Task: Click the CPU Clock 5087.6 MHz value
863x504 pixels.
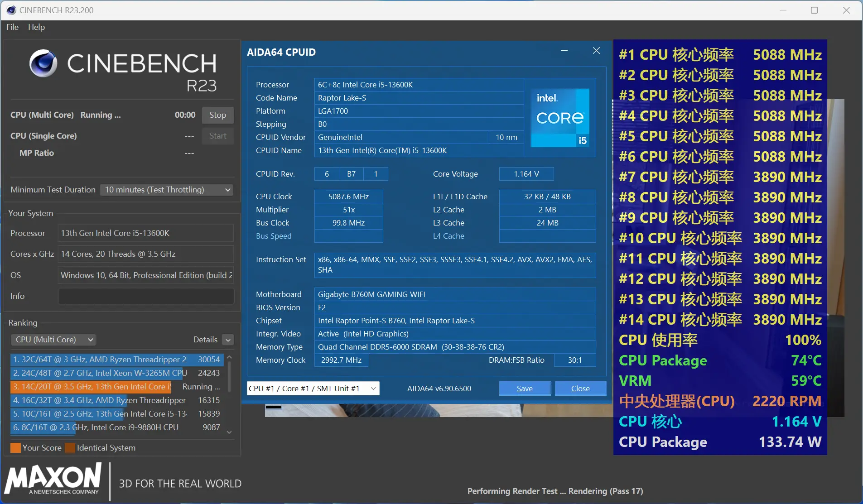Action: (348, 197)
